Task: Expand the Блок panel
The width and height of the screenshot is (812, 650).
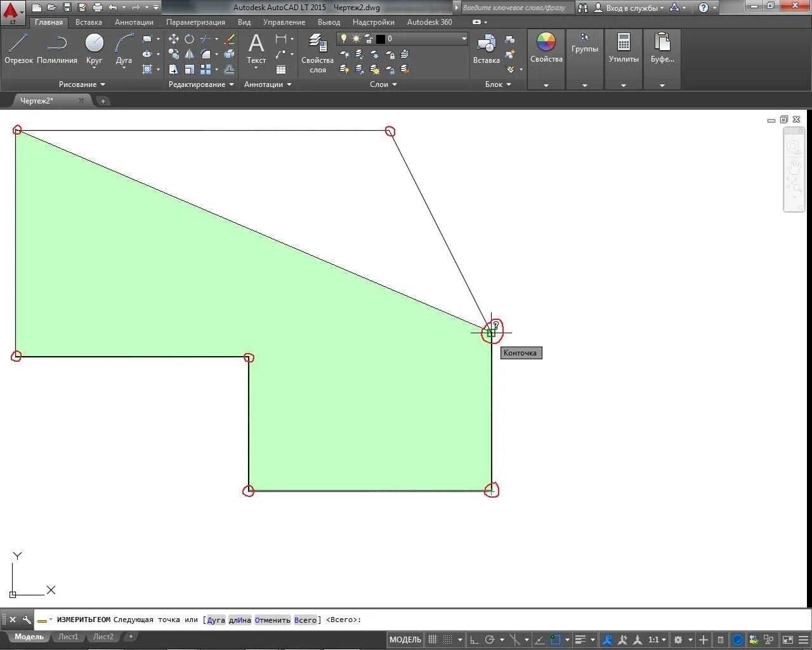Action: [x=498, y=84]
